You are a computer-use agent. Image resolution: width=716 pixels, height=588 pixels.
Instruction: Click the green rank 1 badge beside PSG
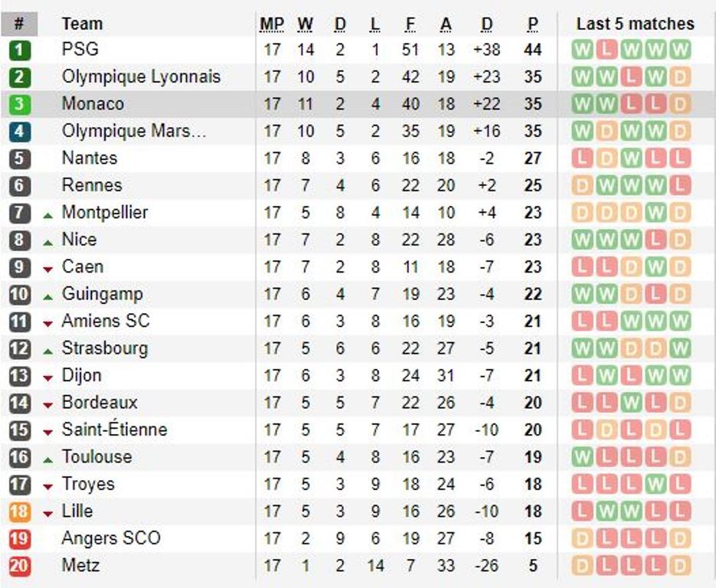click(x=20, y=51)
